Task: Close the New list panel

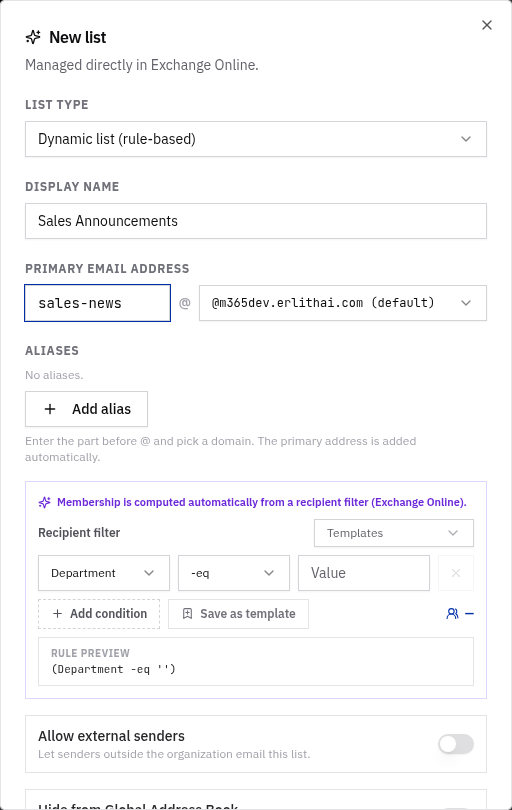Action: (487, 25)
